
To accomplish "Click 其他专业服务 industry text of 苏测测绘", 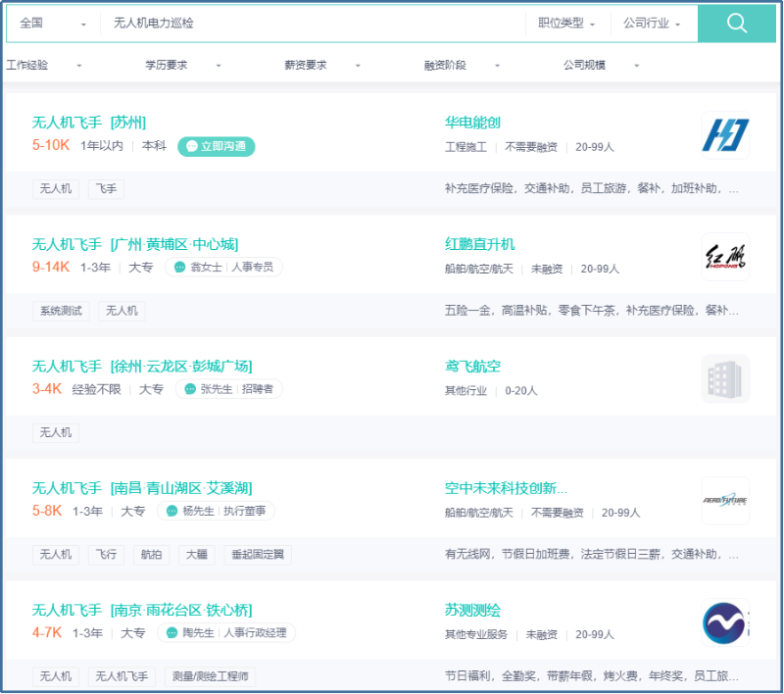I will coord(476,634).
